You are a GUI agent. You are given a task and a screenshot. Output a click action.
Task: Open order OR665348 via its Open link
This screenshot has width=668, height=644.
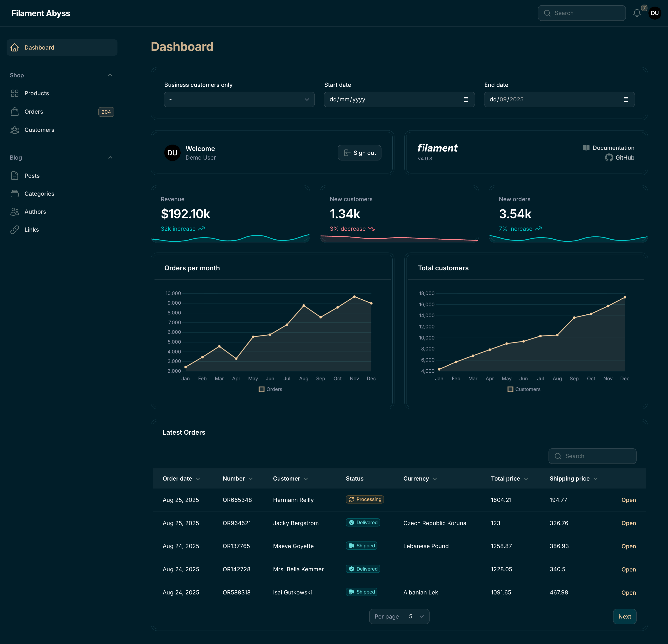[628, 500]
